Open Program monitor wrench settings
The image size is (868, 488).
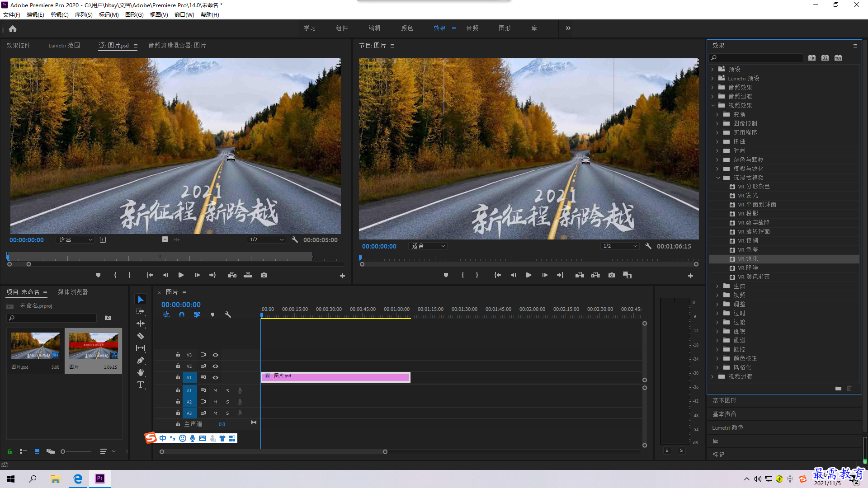tap(648, 246)
